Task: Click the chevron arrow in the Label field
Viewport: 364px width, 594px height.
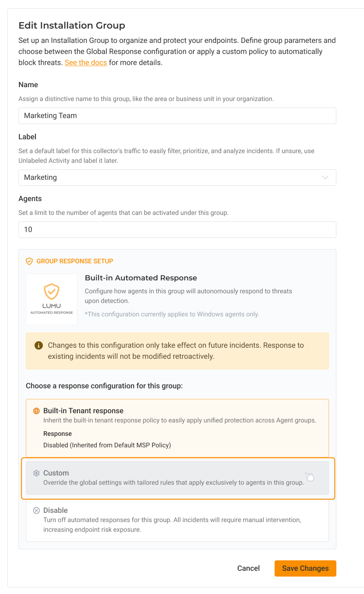Action: pyautogui.click(x=325, y=178)
